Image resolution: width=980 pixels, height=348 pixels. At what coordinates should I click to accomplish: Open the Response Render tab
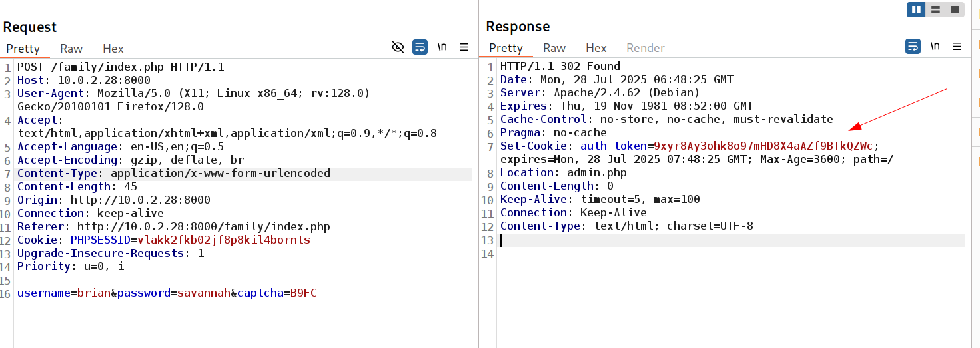click(646, 48)
